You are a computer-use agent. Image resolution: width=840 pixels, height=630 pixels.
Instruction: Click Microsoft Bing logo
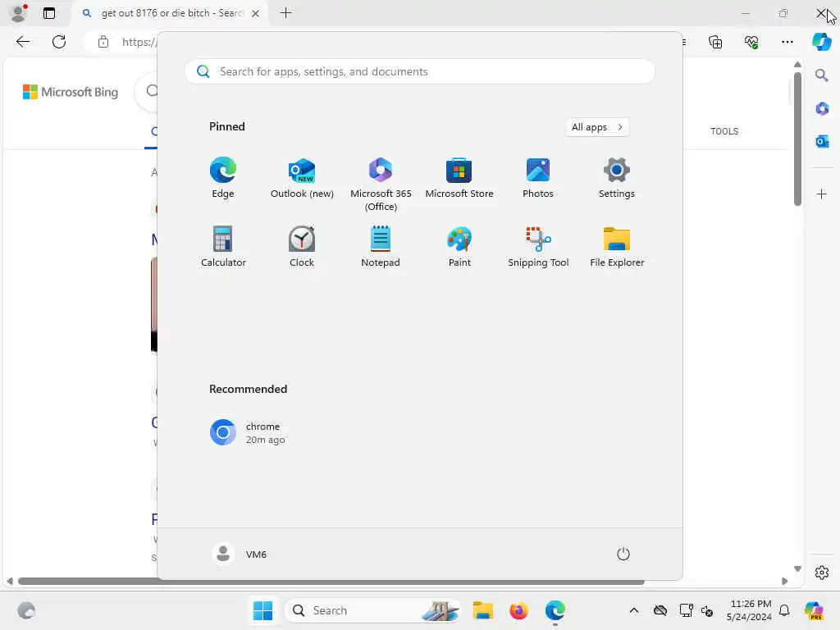[x=71, y=92]
